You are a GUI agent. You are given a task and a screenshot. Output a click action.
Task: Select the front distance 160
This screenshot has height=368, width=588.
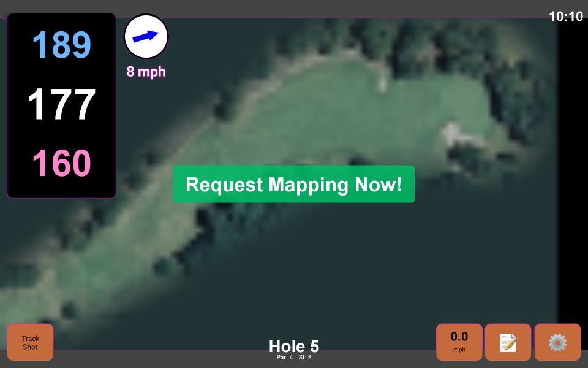pos(59,164)
